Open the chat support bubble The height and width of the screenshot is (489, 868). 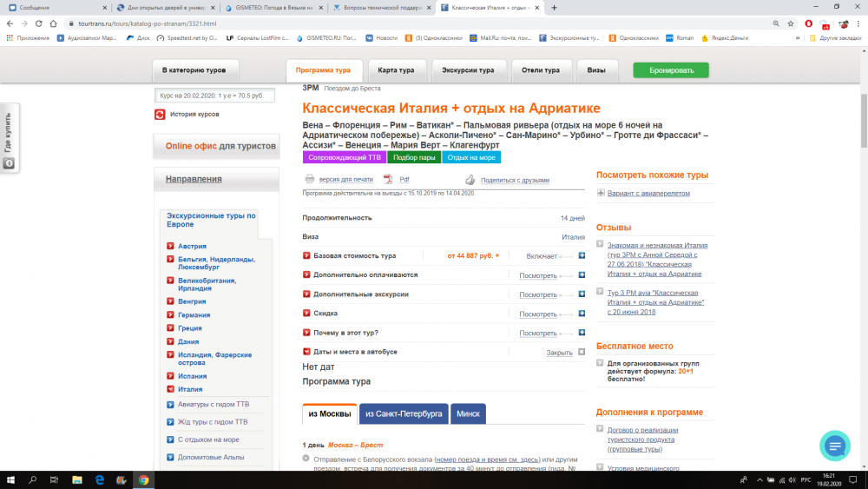[835, 446]
